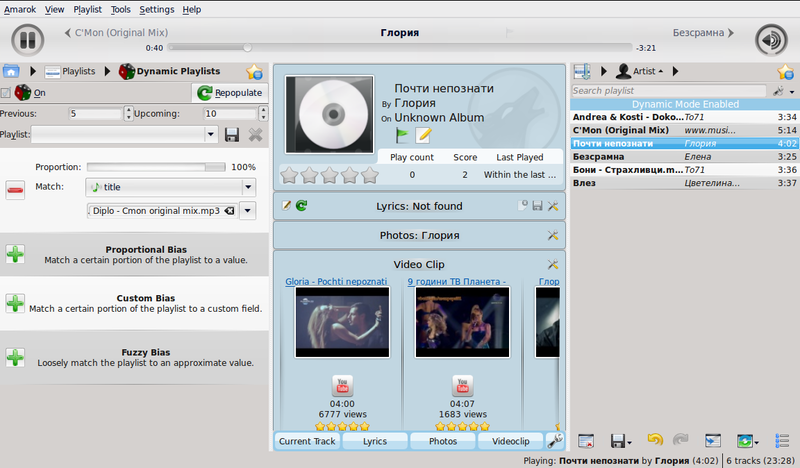This screenshot has width=800, height=468.
Task: Expand arrow after the home icon
Action: [33, 71]
